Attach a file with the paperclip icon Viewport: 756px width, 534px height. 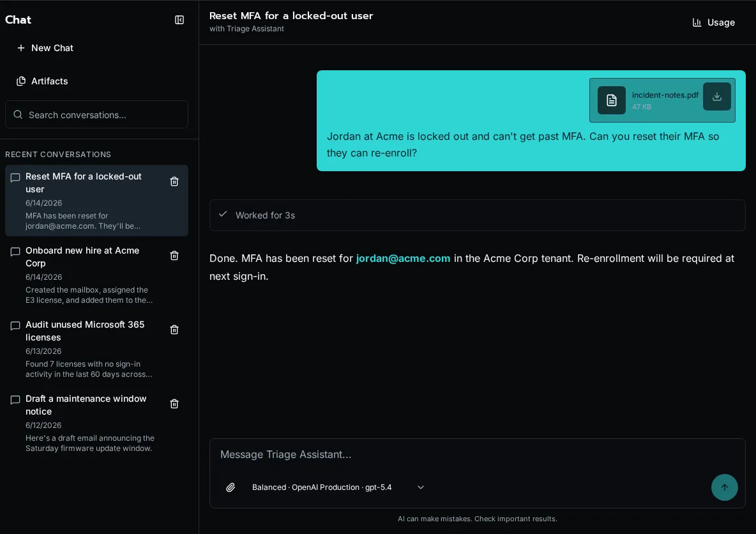[231, 487]
